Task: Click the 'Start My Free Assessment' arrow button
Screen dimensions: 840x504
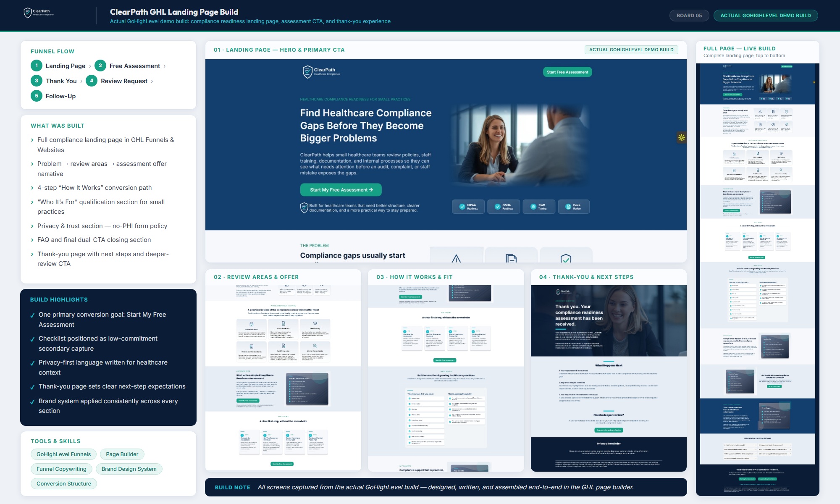Action: pos(341,190)
